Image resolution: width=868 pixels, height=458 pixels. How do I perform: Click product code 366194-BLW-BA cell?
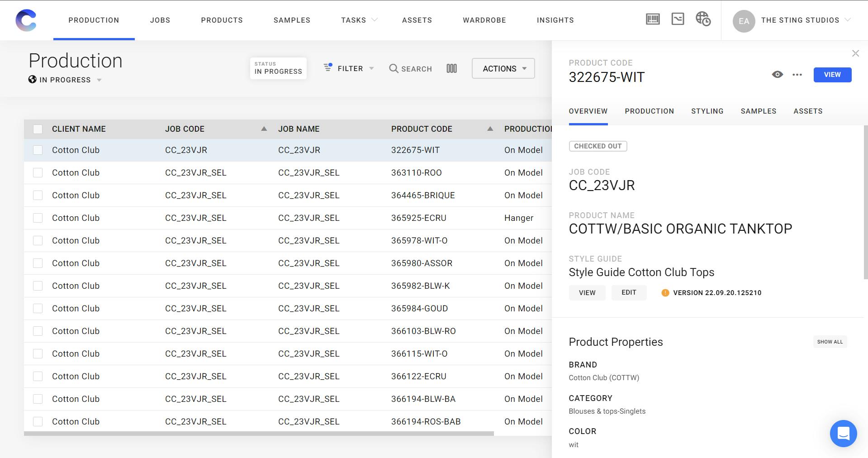pyautogui.click(x=423, y=399)
